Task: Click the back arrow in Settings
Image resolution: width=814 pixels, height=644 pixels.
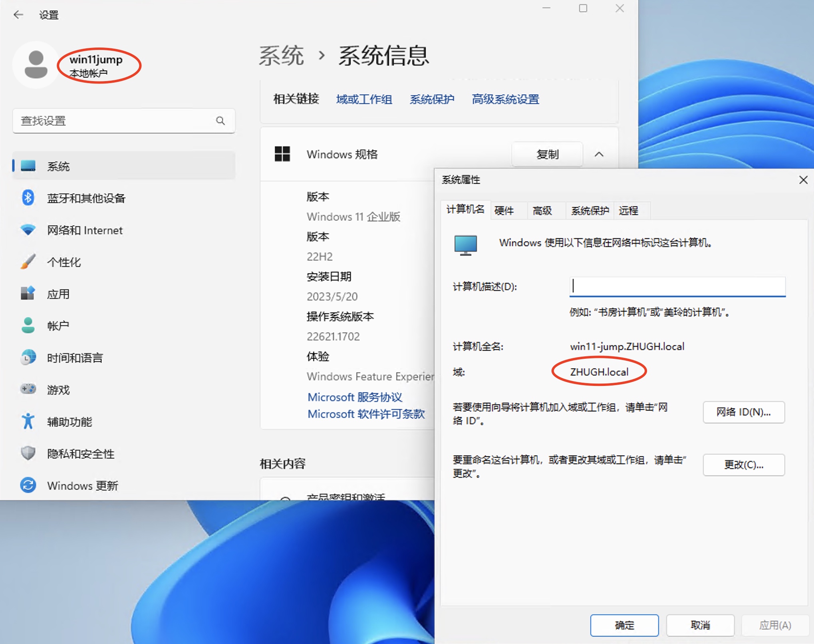Action: point(18,15)
